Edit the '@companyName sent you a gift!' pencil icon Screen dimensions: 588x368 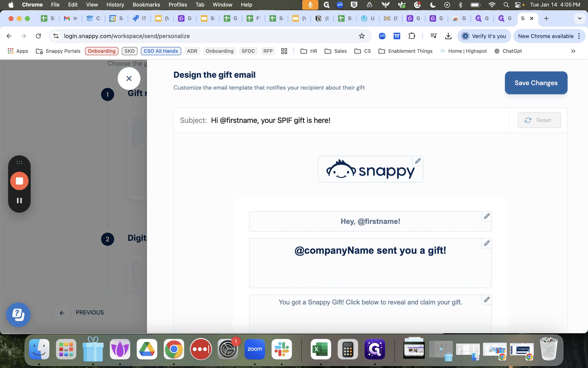click(x=487, y=243)
